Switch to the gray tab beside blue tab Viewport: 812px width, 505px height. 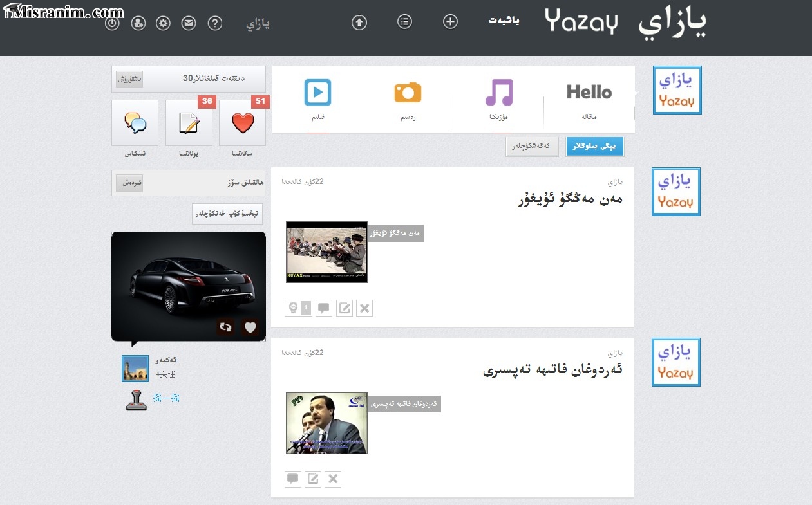(532, 147)
